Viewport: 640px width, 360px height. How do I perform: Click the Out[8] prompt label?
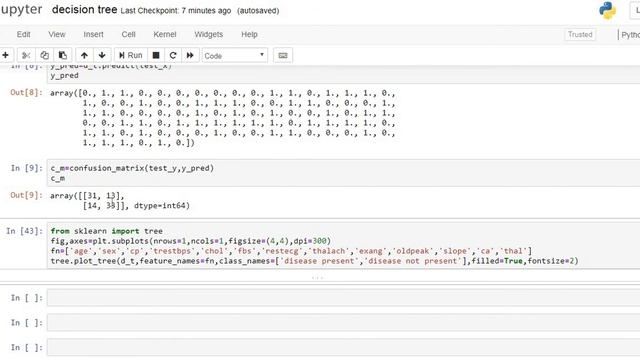26,92
